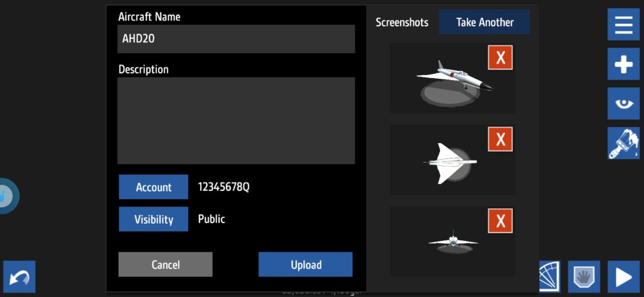Open the blueprint grid icon
This screenshot has width=644, height=297.
tap(549, 277)
